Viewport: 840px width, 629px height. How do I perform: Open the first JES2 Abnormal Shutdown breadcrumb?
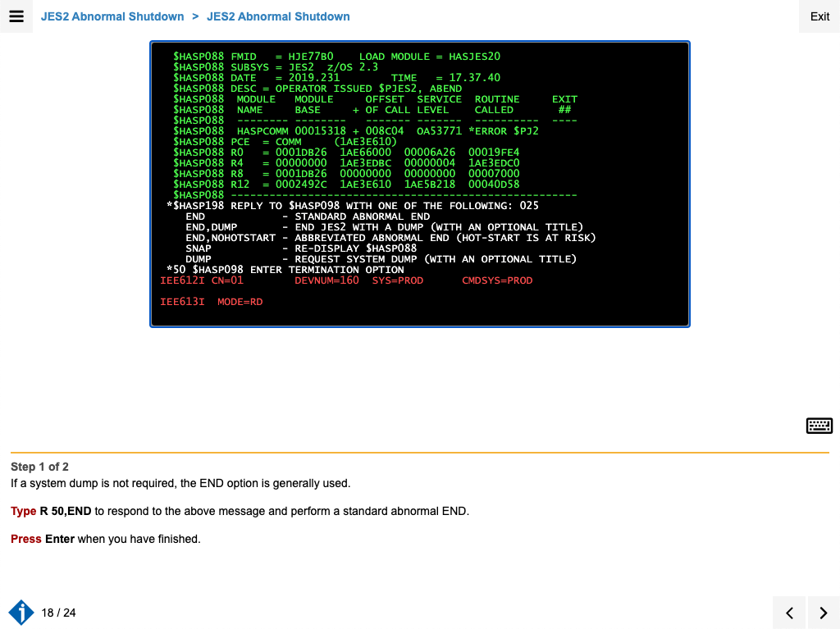pos(112,16)
